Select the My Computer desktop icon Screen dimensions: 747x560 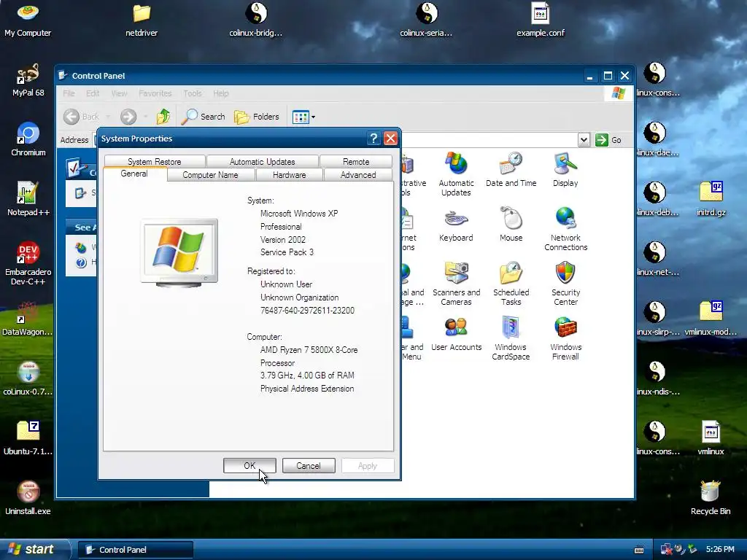tap(28, 20)
